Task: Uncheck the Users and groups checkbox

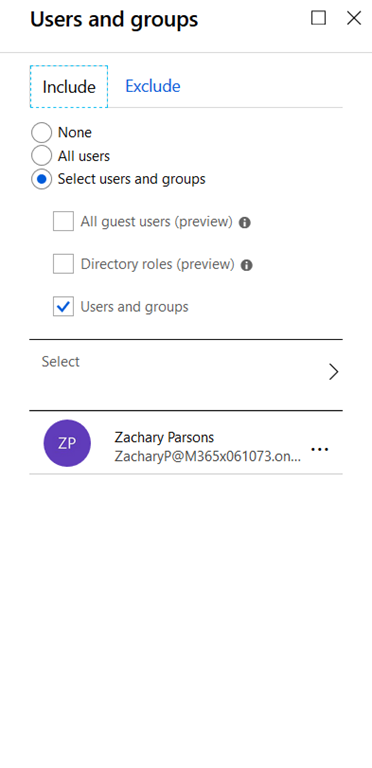Action: 64,307
